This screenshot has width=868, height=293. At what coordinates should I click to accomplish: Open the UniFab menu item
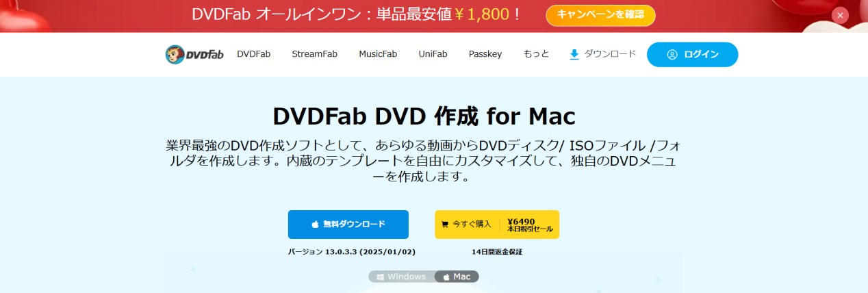[433, 54]
